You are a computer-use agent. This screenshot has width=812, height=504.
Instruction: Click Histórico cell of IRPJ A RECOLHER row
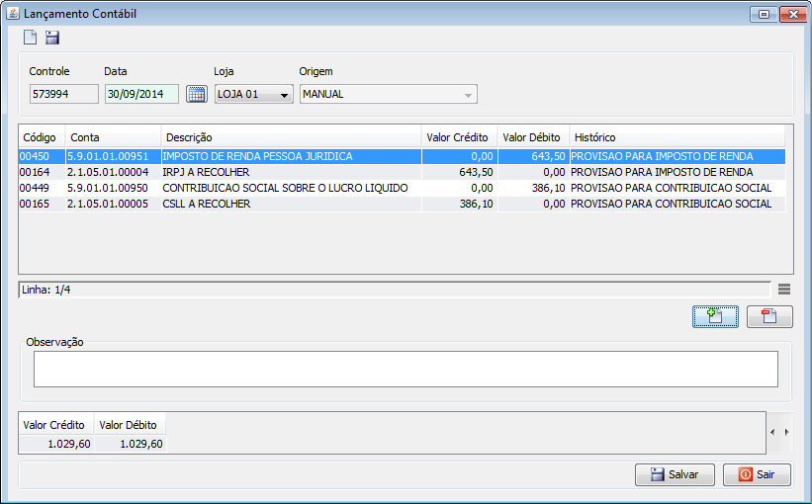[677, 172]
